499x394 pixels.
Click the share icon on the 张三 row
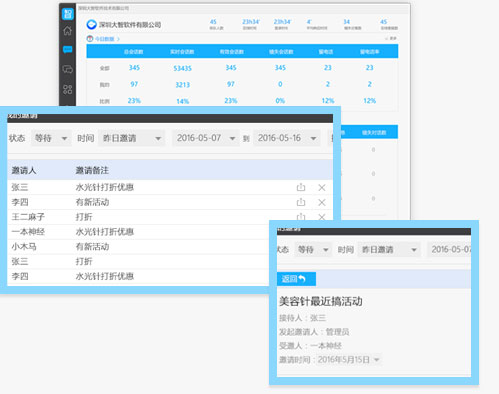301,187
